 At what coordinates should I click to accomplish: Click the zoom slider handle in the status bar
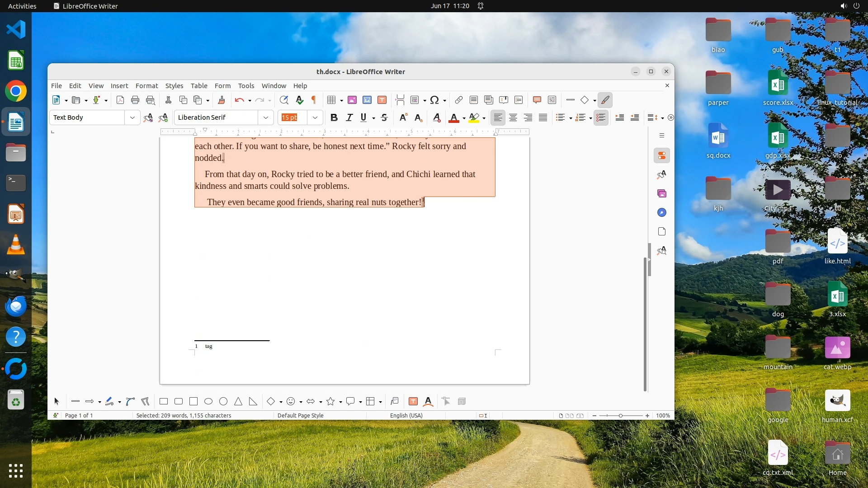[x=620, y=416]
